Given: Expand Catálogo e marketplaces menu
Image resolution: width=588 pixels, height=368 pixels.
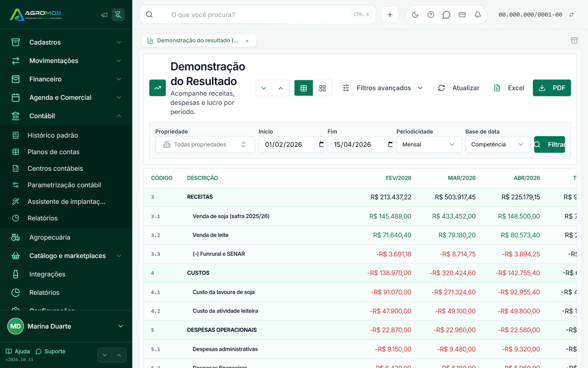Looking at the screenshot, I should (66, 256).
